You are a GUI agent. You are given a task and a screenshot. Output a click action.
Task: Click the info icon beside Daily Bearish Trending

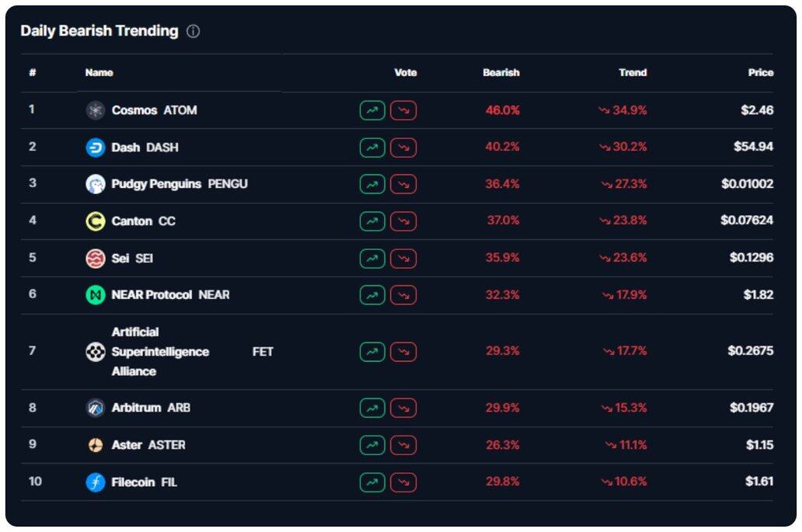(194, 32)
